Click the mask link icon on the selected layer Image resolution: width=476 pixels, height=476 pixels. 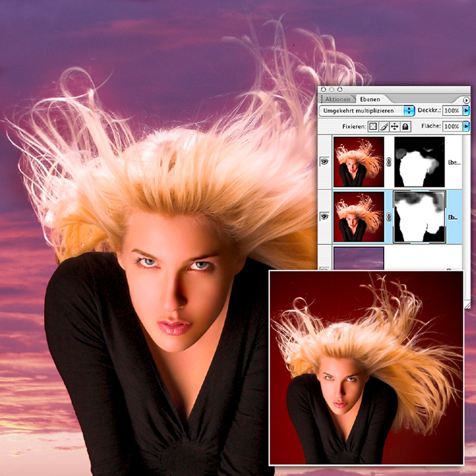(389, 217)
